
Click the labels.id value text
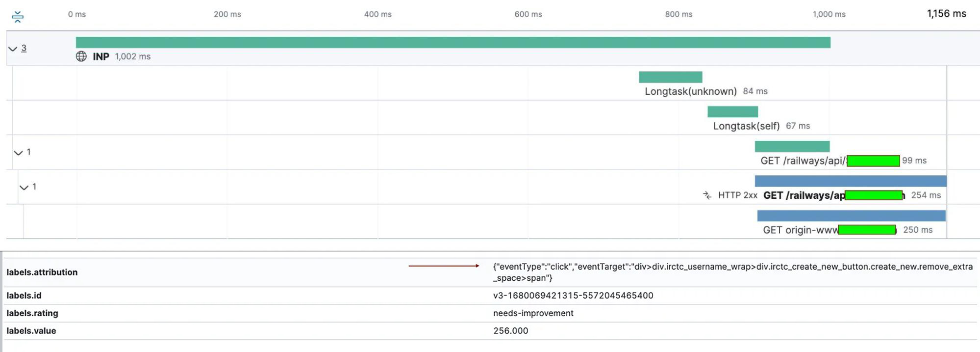573,296
